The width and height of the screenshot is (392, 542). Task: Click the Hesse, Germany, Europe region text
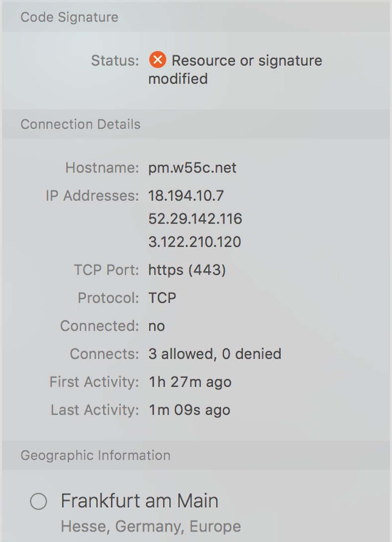coord(151,527)
